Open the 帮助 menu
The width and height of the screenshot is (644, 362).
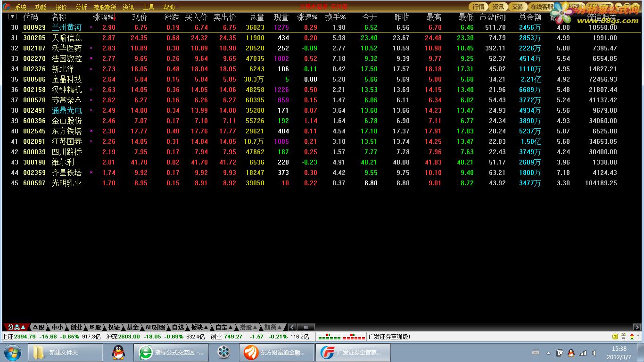click(x=169, y=7)
